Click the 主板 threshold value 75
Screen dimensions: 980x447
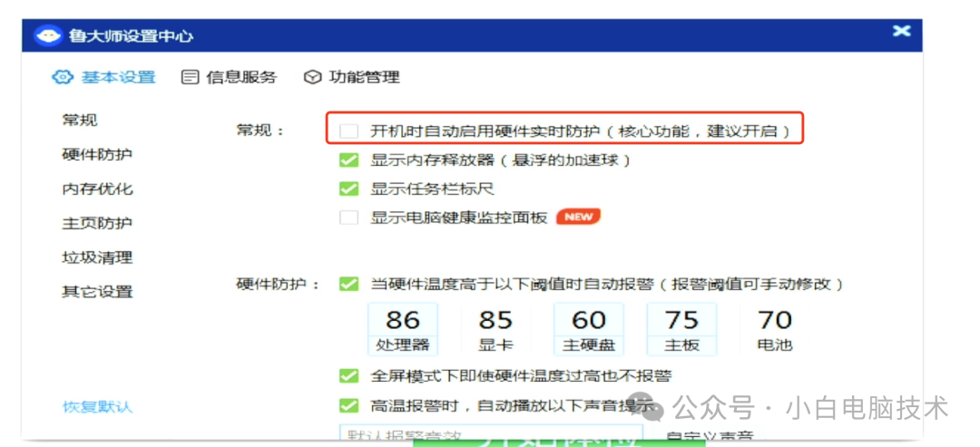(681, 320)
